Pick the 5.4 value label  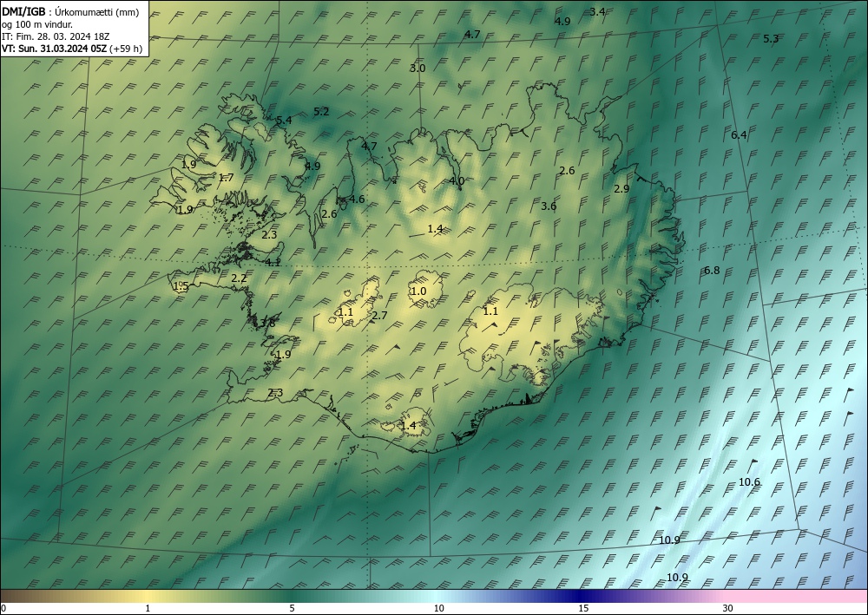[x=284, y=120]
